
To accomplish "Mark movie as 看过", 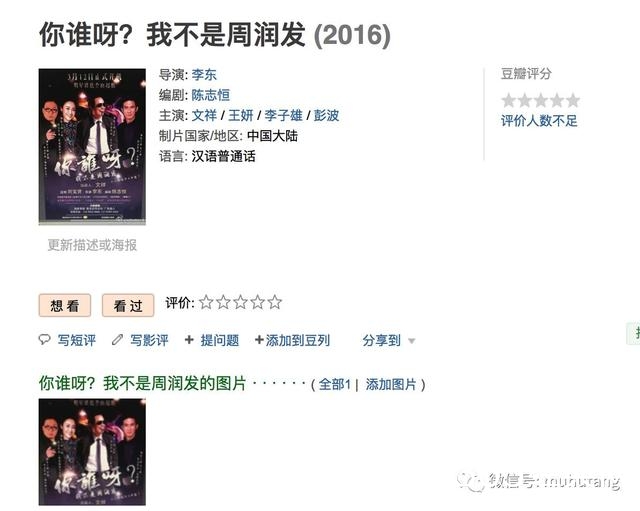I will pyautogui.click(x=128, y=305).
